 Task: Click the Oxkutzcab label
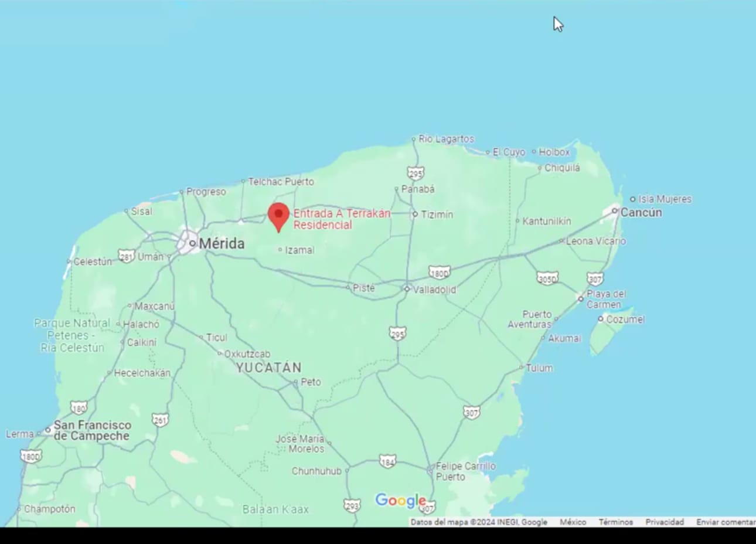point(247,354)
